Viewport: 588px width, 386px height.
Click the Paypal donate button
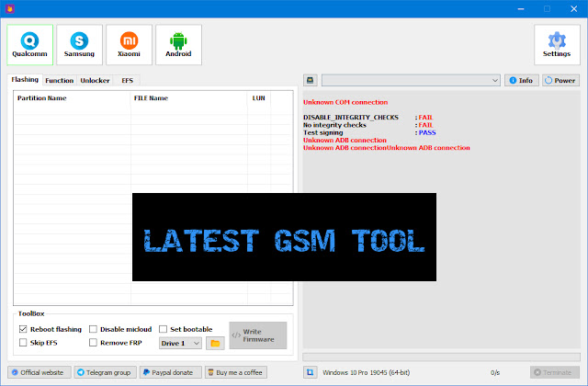point(171,372)
